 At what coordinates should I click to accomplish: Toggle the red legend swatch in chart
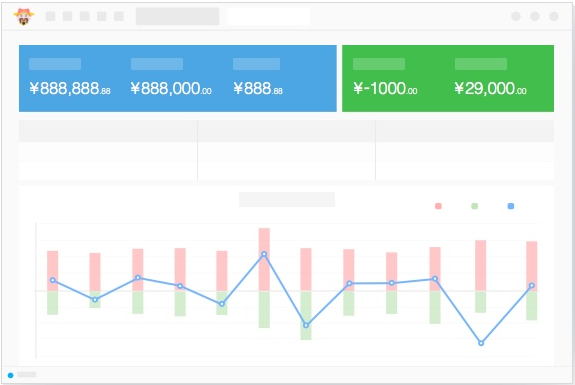(438, 206)
